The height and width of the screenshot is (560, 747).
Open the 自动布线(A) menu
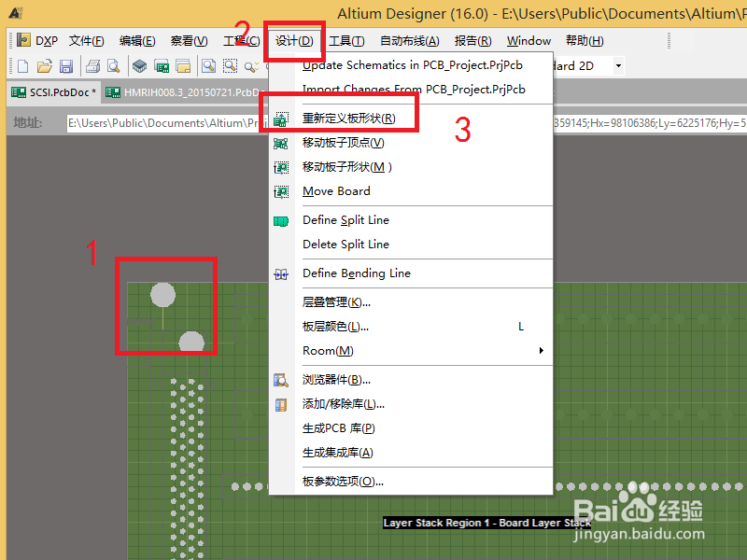pos(410,41)
